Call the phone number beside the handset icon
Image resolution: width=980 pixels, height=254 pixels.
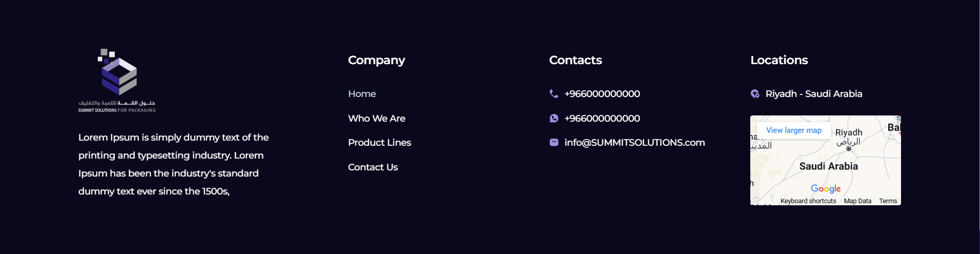point(602,94)
